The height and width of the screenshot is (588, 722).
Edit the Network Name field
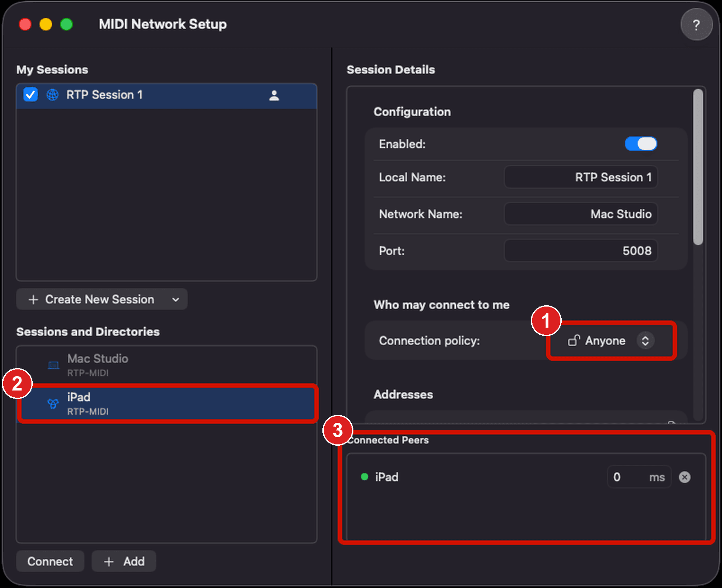pos(581,214)
